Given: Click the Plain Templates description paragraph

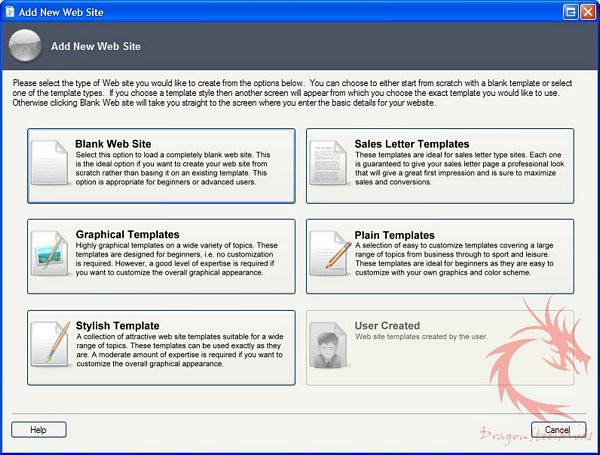Looking at the screenshot, I should click(460, 260).
